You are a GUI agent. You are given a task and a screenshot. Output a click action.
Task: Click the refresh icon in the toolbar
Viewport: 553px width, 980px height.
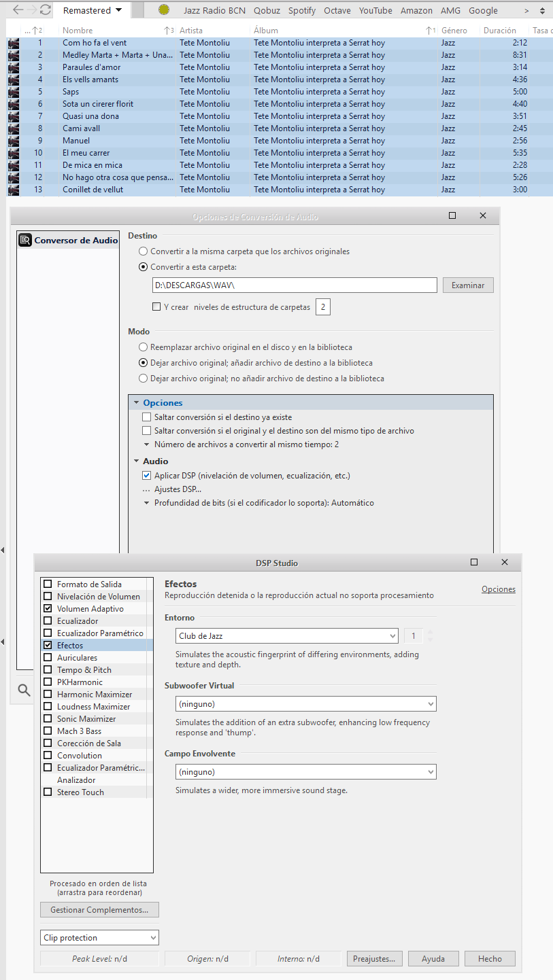tap(46, 10)
